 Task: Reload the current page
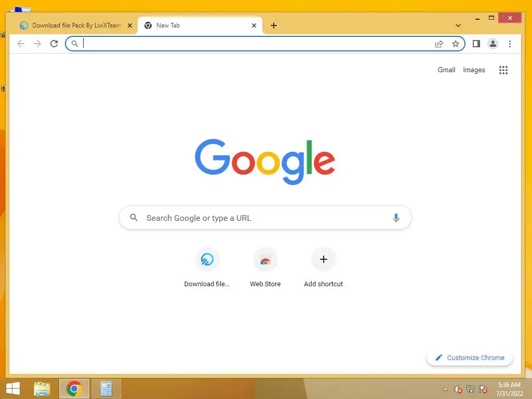click(x=54, y=44)
